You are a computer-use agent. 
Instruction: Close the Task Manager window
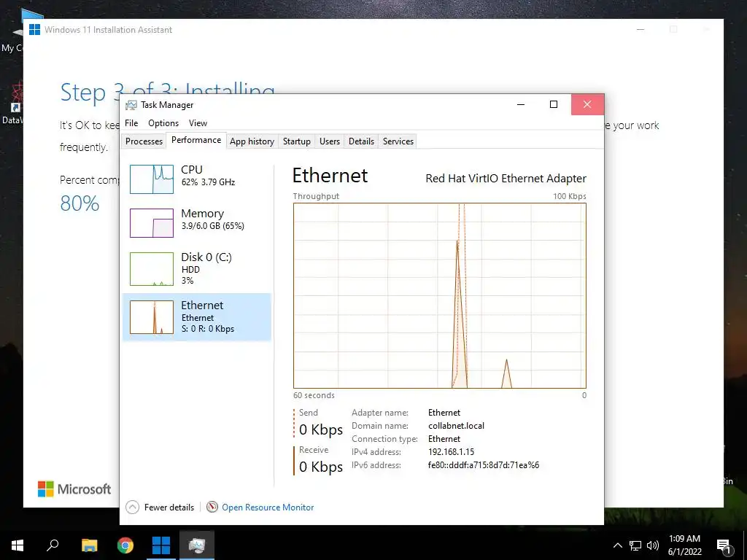587,104
